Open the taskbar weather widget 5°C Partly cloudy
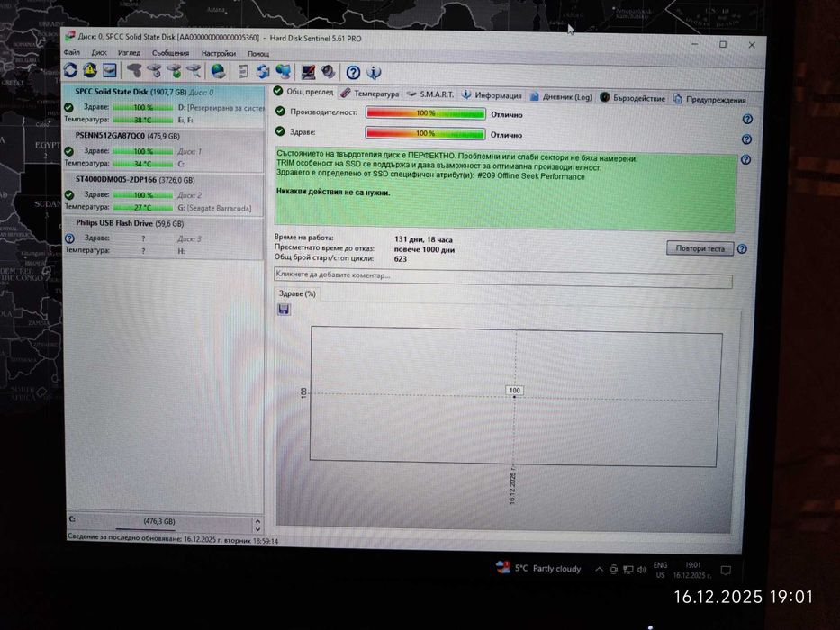 point(538,568)
